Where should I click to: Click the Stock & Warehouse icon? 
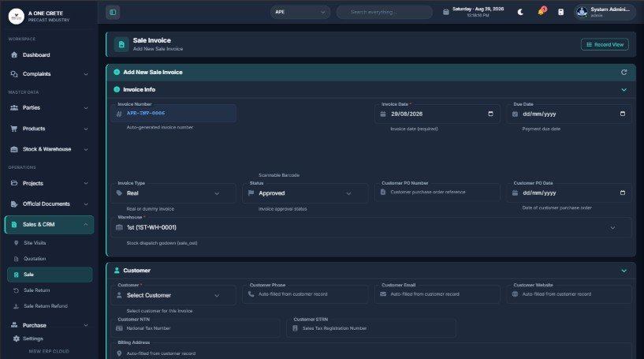pyautogui.click(x=14, y=149)
